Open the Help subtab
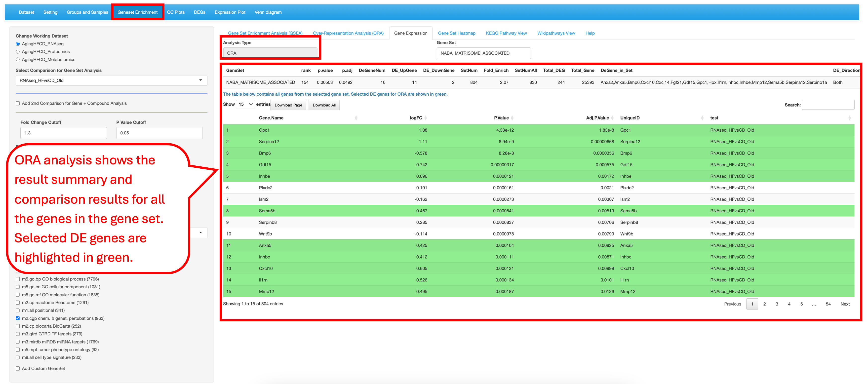Viewport: 868px width, 384px height. [590, 33]
